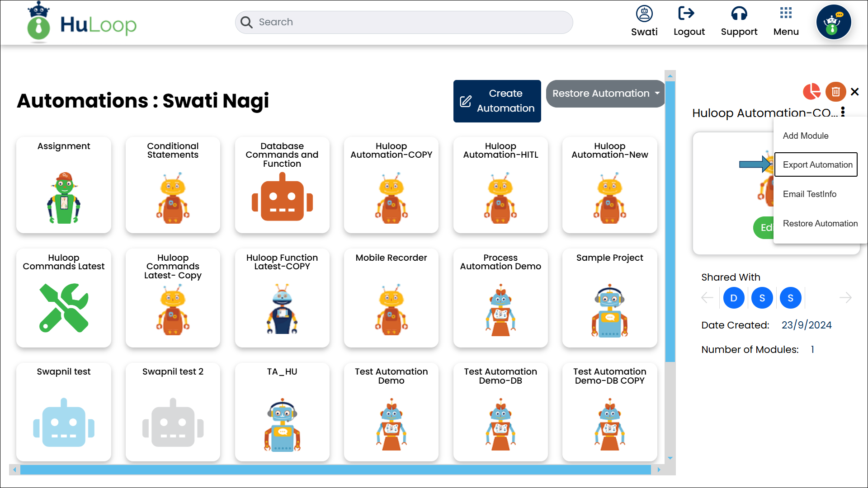Open Process Automation Demo card
This screenshot has height=488, width=868.
click(x=500, y=298)
